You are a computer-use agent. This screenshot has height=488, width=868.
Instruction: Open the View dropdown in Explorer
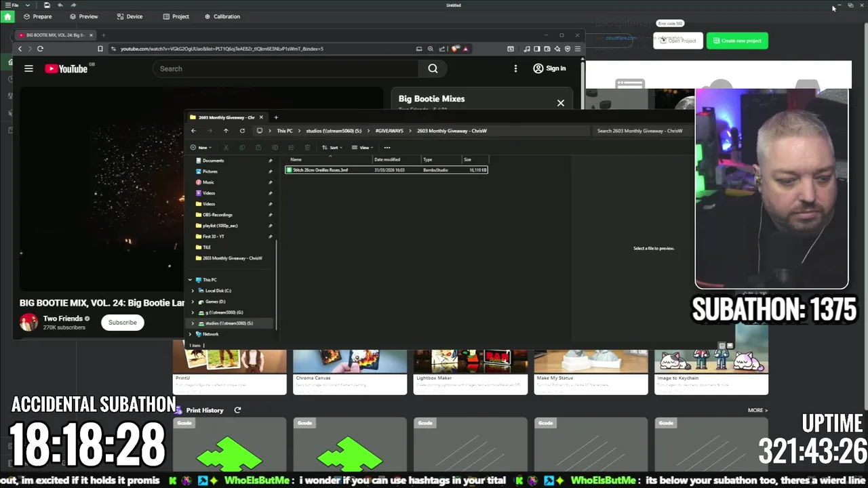(x=363, y=148)
